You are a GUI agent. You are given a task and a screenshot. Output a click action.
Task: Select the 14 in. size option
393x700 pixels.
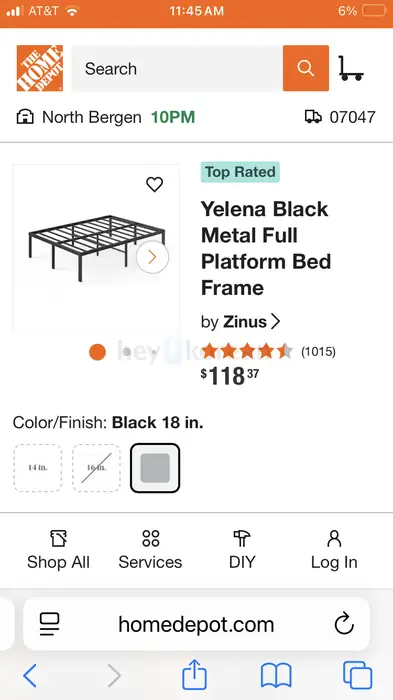38,468
